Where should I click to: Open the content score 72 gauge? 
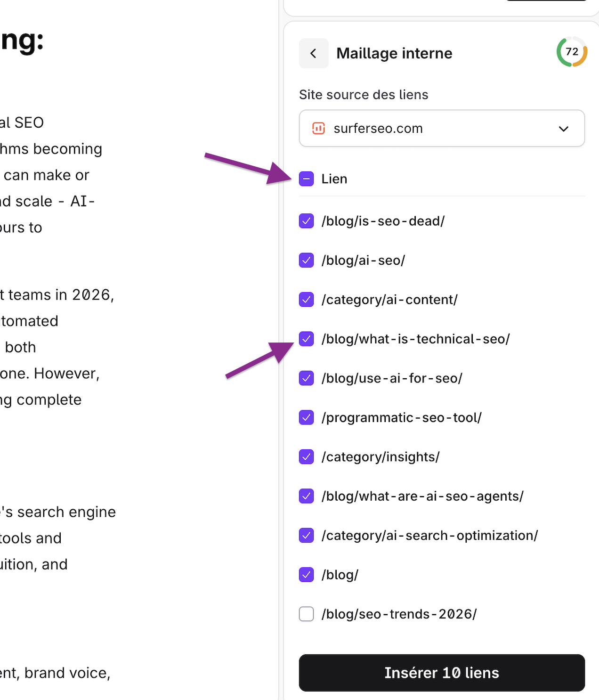pyautogui.click(x=572, y=52)
